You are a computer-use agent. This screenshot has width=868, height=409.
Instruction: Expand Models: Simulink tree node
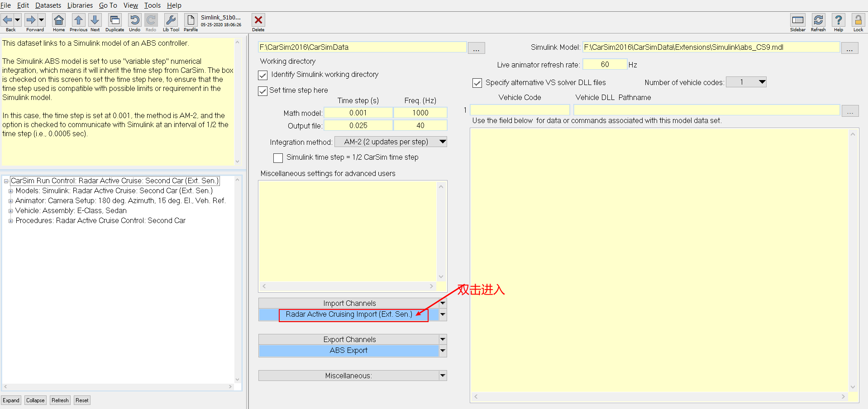click(x=10, y=191)
